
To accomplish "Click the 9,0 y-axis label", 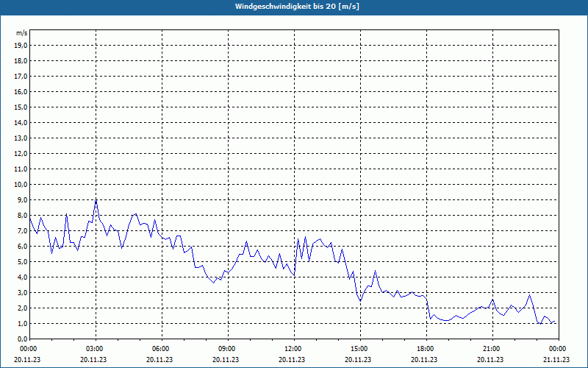I will coord(22,199).
